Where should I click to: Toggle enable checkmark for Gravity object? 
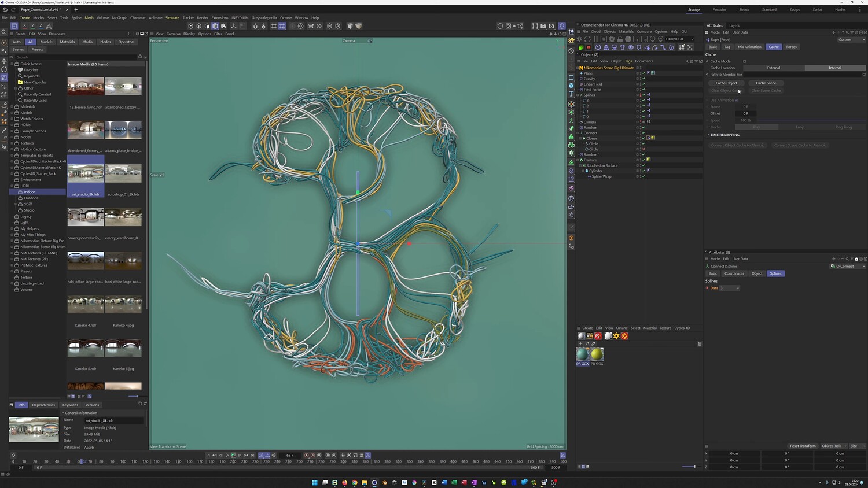[643, 79]
